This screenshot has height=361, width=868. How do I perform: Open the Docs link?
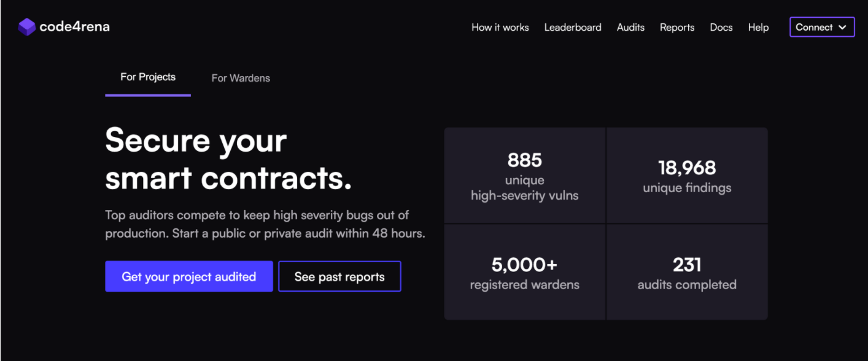721,28
